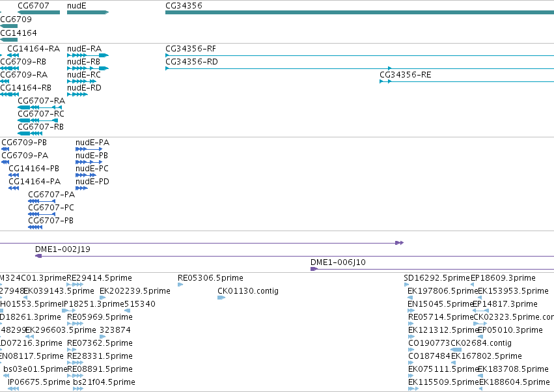Open the CG6707 gene label
The height and width of the screenshot is (392, 554).
pos(33,6)
